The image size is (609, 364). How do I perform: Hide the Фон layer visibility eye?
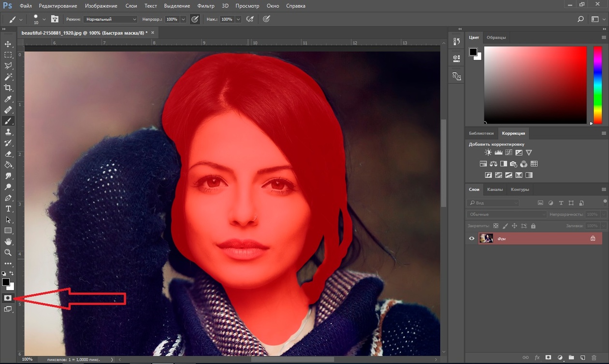coord(472,238)
